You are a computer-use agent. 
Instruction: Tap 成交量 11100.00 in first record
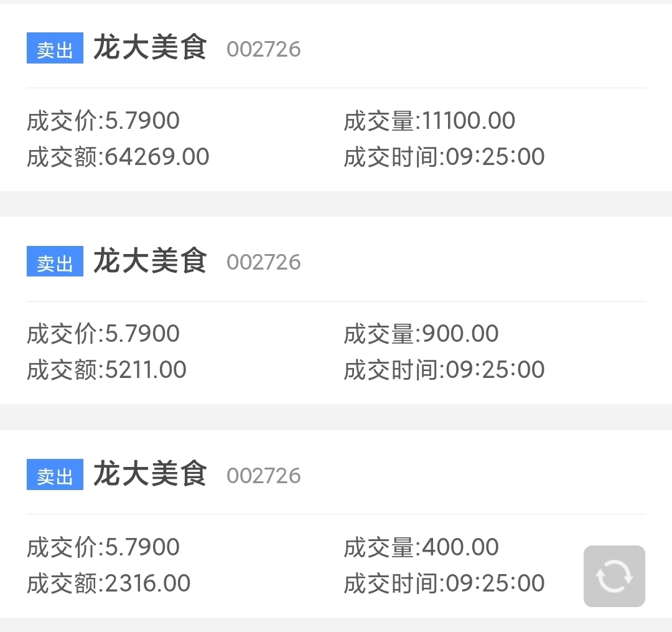click(429, 120)
